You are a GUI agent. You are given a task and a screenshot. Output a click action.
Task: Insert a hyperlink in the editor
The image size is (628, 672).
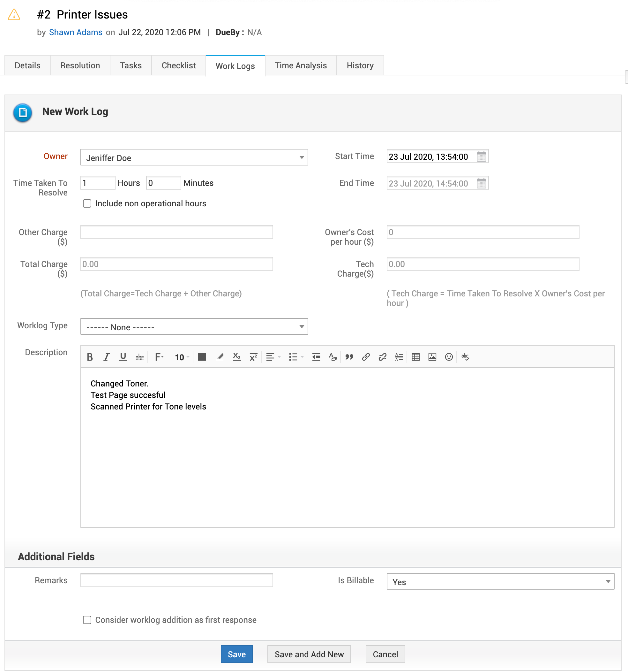pyautogui.click(x=366, y=357)
